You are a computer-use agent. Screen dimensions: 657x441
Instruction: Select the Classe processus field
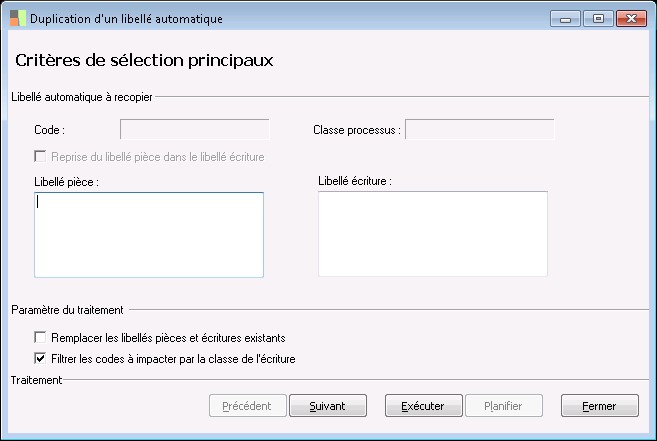click(480, 129)
